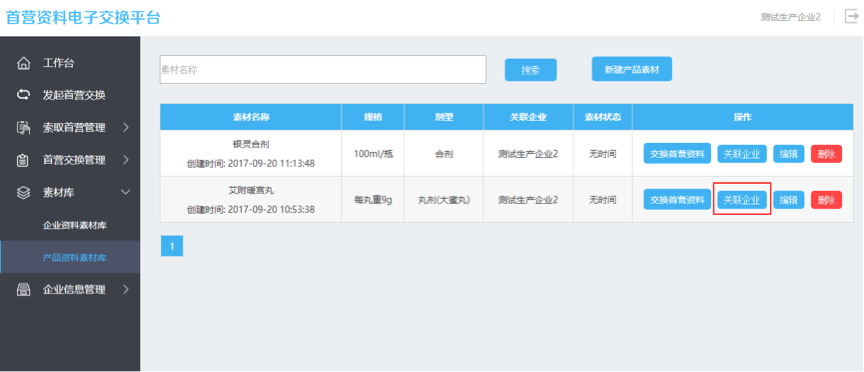Expand the 首营交换管理 chevron
Screen dimensions: 864x372
tap(126, 160)
